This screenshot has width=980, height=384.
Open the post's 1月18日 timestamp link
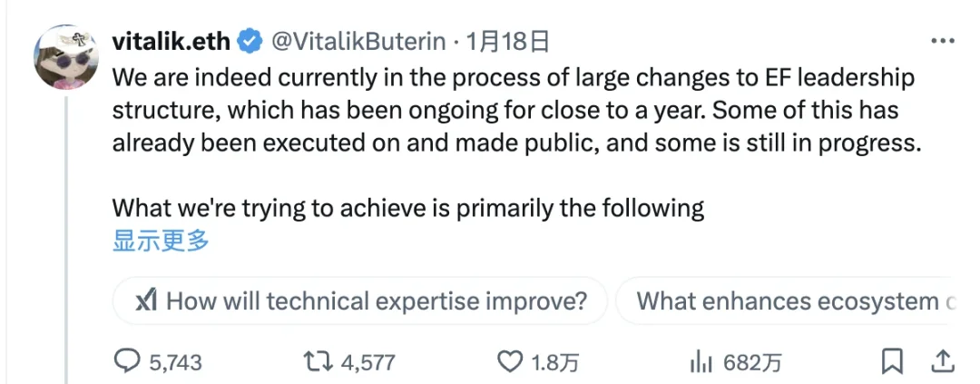click(x=507, y=42)
